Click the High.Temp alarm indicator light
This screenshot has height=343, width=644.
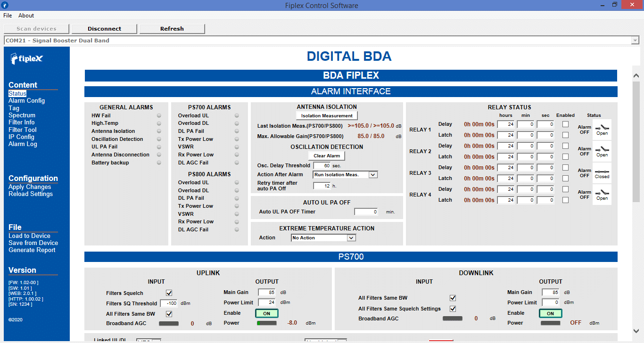(159, 123)
